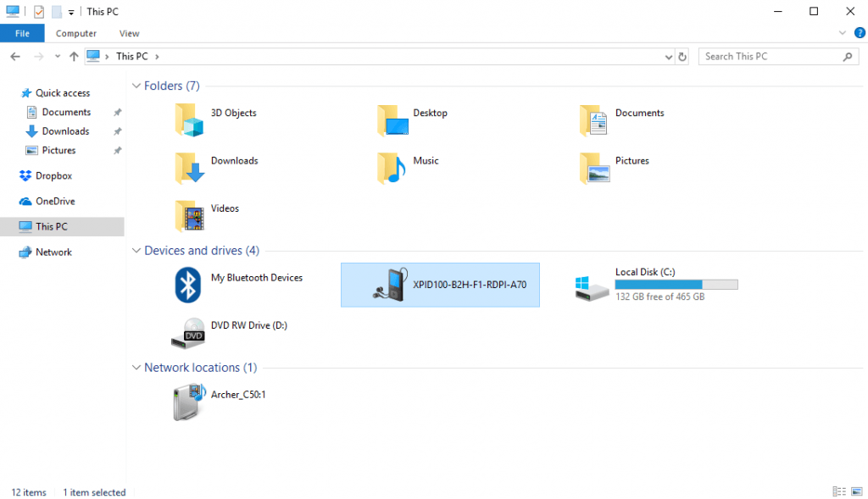The image size is (868, 499).
Task: Switch to large icons view in status bar
Action: tap(855, 491)
